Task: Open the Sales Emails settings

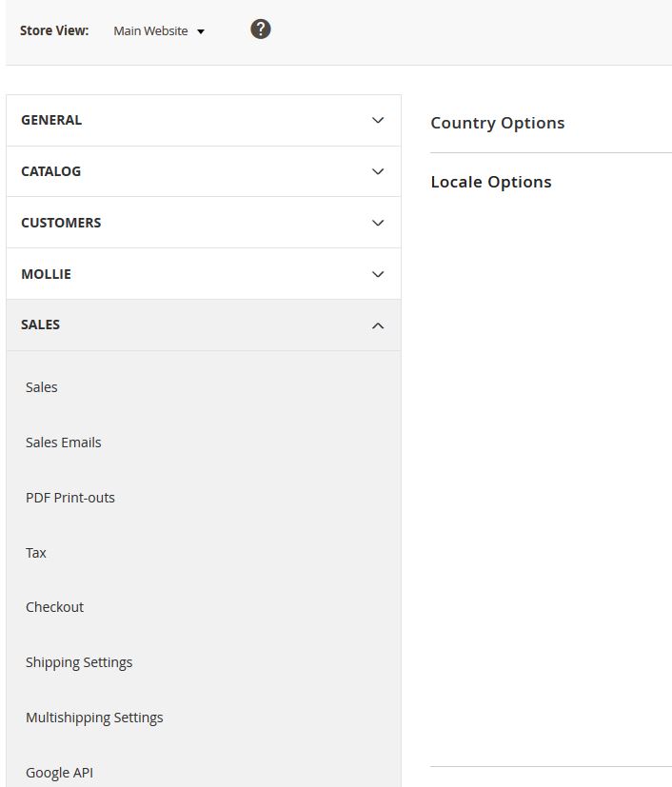Action: point(63,442)
